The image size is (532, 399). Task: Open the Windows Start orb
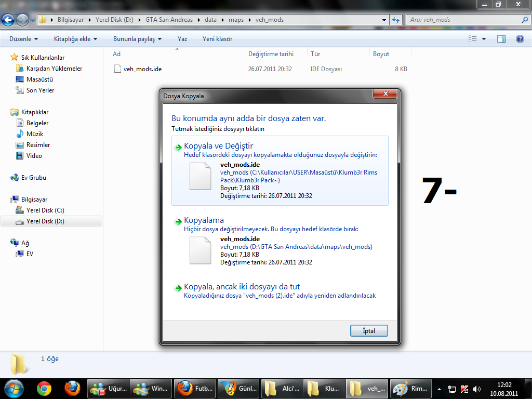click(14, 389)
